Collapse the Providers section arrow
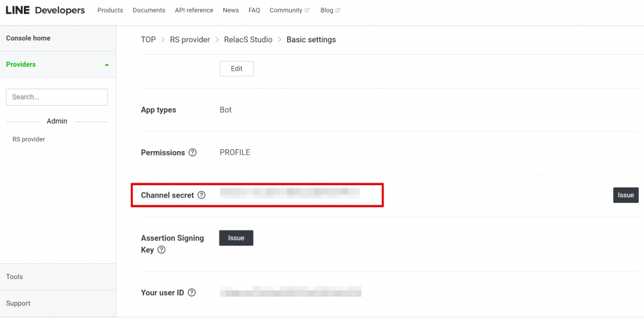Image resolution: width=644 pixels, height=318 pixels. point(107,65)
